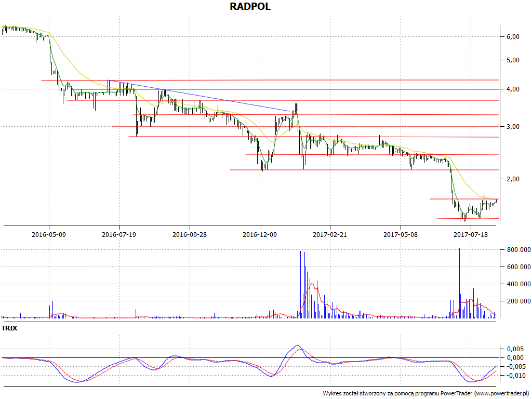Click the tallest volume bar near 2017-07

(459, 283)
